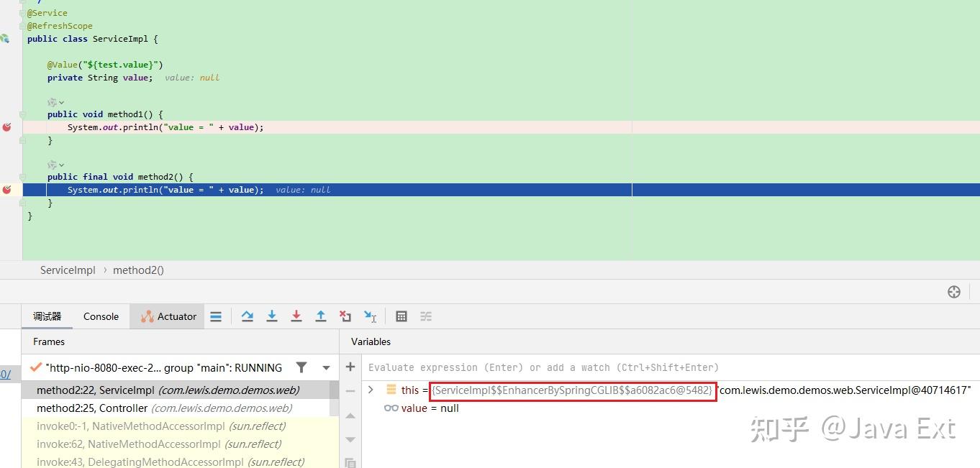
Task: Click the Run to Cursor icon
Action: [370, 316]
